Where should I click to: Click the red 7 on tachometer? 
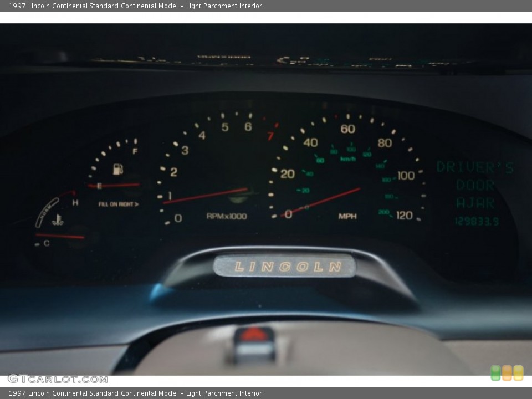(270, 136)
